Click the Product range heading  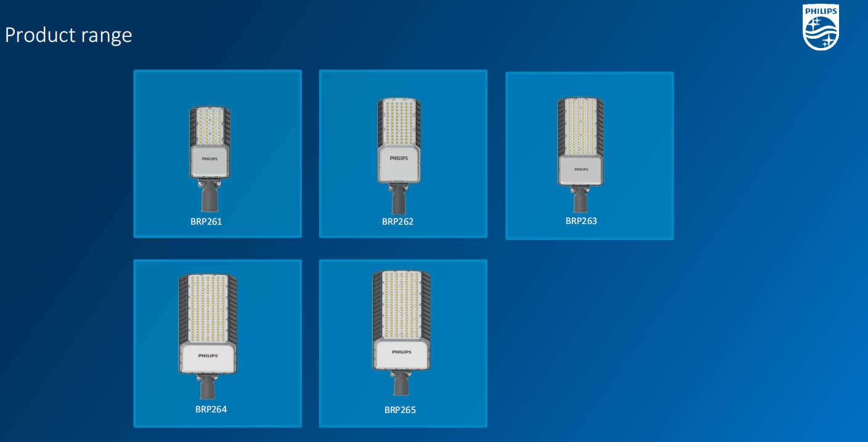(x=68, y=35)
